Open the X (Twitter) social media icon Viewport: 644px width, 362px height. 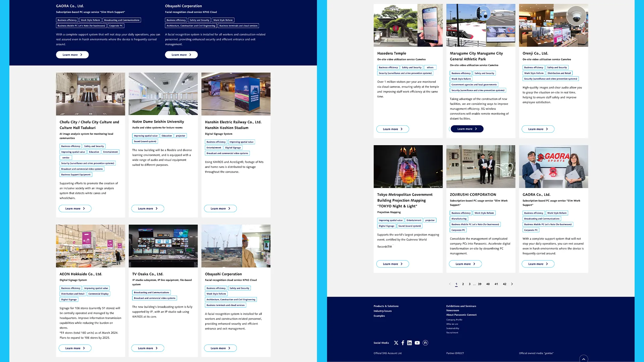point(396,343)
